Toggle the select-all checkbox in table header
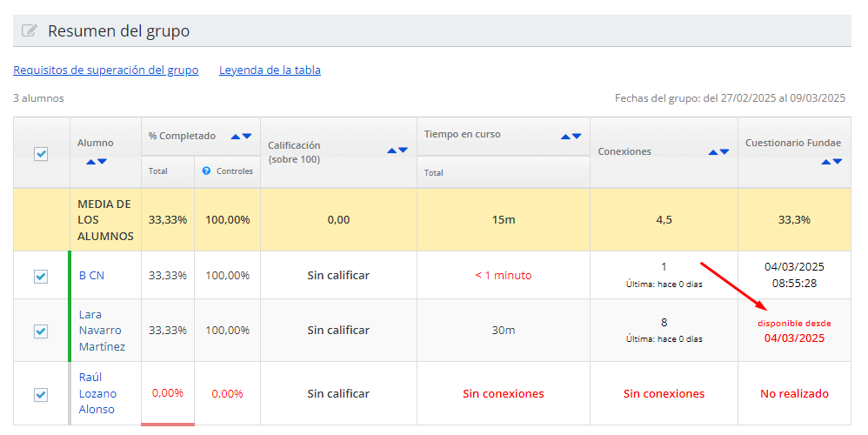 41,154
